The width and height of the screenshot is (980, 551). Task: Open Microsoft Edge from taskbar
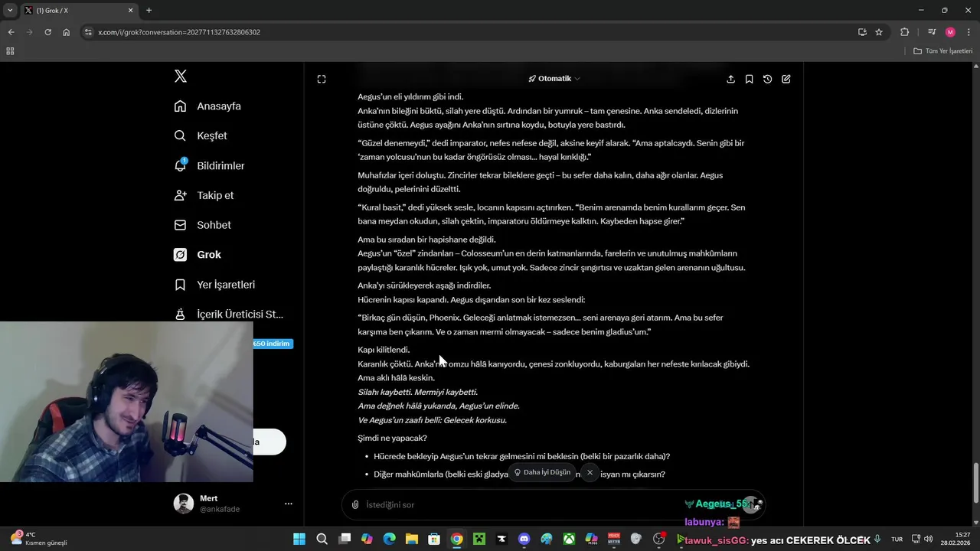coord(389,540)
